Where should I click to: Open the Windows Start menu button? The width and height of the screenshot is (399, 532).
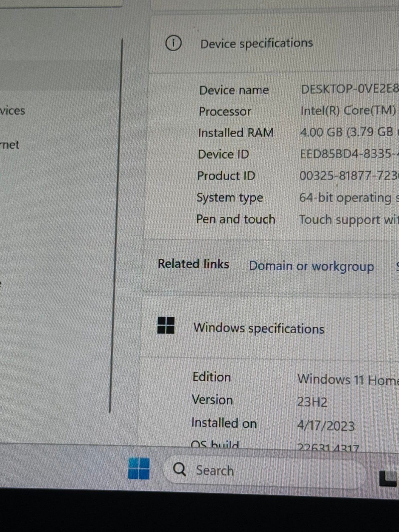click(x=139, y=468)
